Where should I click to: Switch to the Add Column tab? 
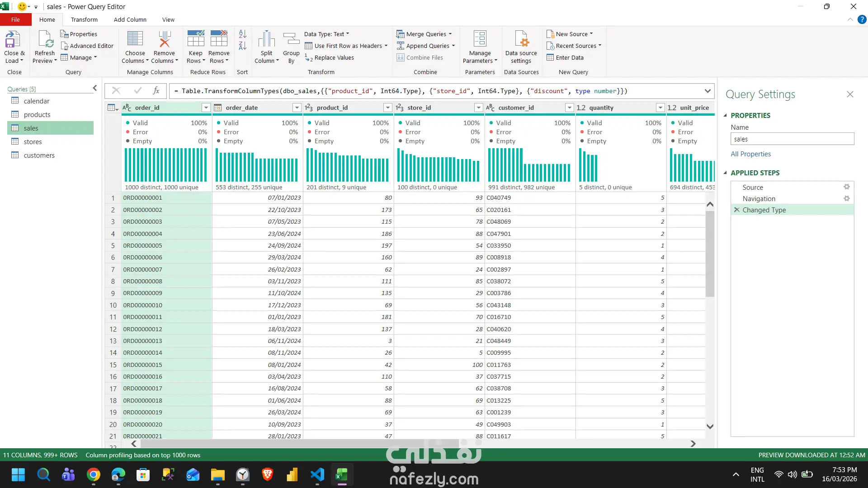130,19
